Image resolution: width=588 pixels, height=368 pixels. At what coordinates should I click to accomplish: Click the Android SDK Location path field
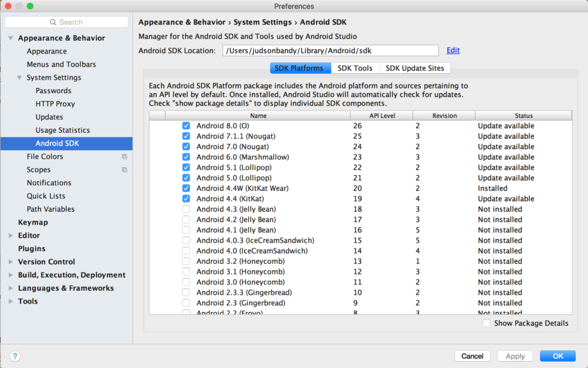(x=330, y=51)
